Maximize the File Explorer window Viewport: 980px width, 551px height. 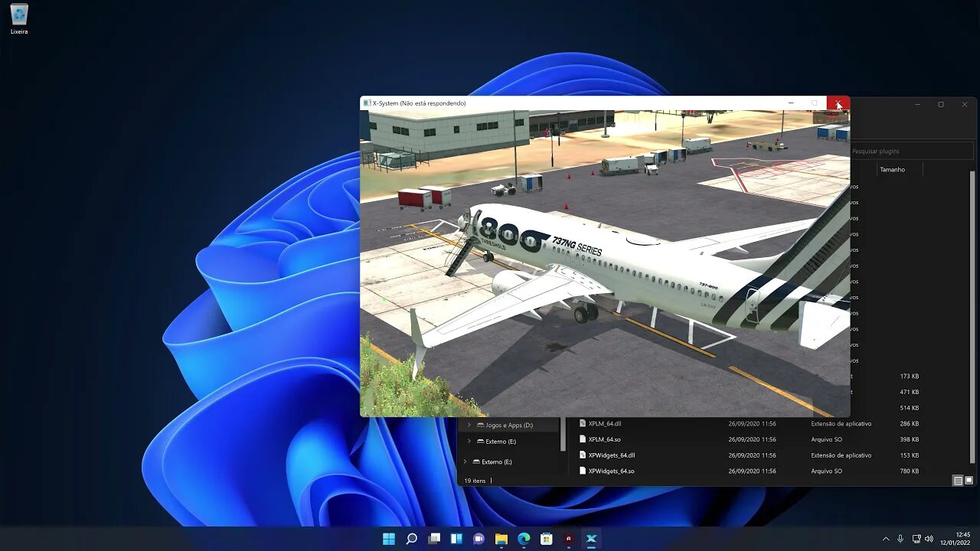coord(941,104)
